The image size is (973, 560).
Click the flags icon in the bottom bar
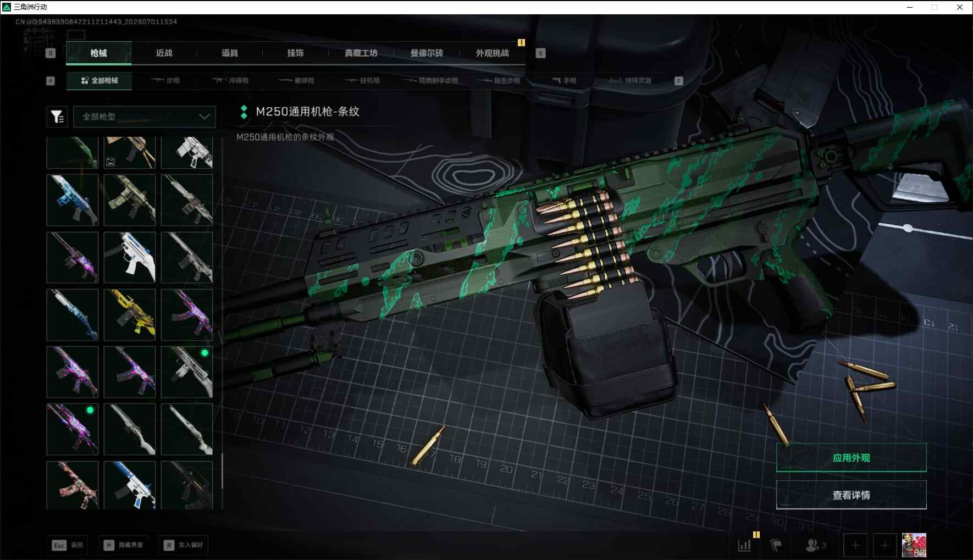click(776, 545)
